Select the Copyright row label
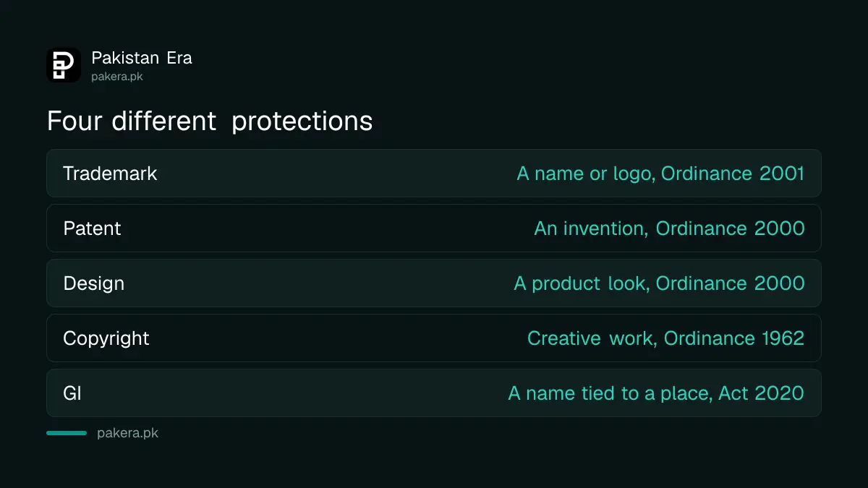Viewport: 868px width, 488px height. [x=106, y=338]
